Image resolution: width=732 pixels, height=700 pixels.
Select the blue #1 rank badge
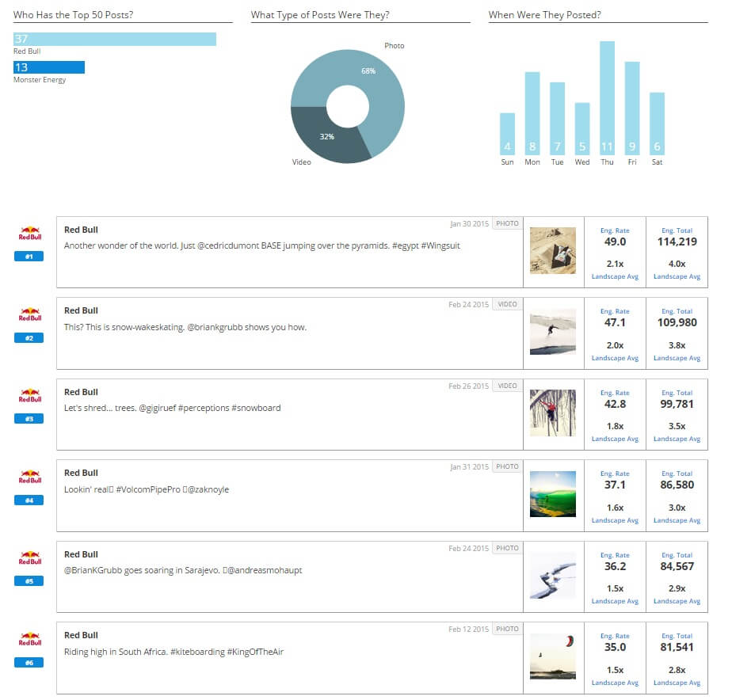coord(29,257)
